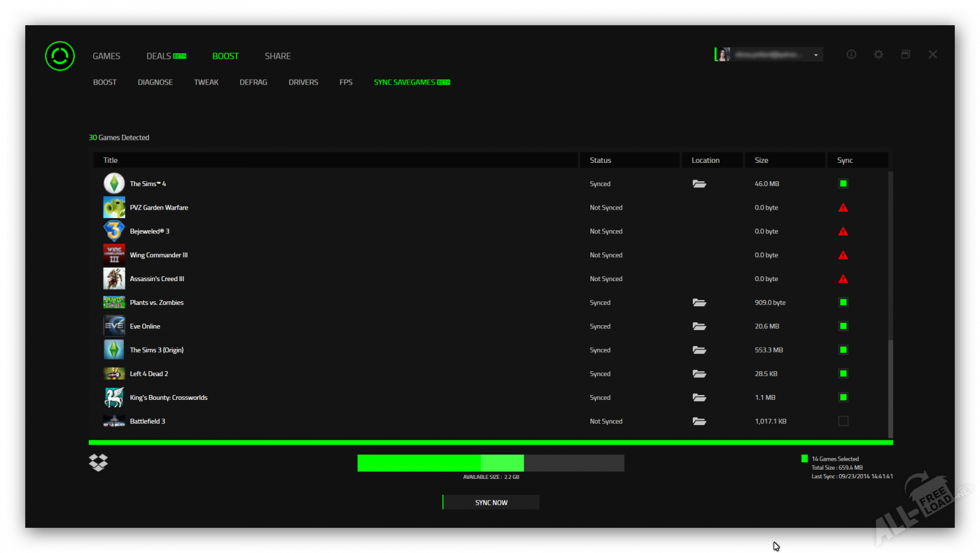Sort the list by the Status column
The image size is (980, 553).
pos(600,160)
